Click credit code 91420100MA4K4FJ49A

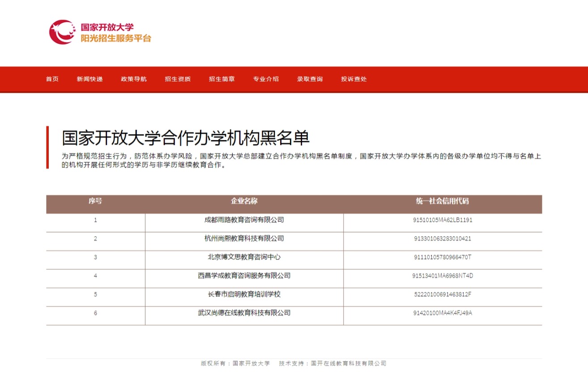tap(443, 313)
